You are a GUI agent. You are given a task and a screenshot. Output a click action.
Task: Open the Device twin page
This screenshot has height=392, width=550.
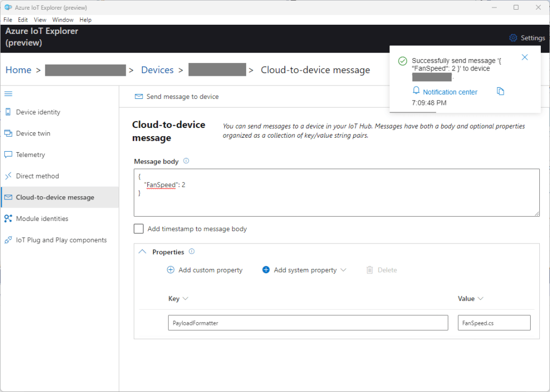(x=33, y=133)
